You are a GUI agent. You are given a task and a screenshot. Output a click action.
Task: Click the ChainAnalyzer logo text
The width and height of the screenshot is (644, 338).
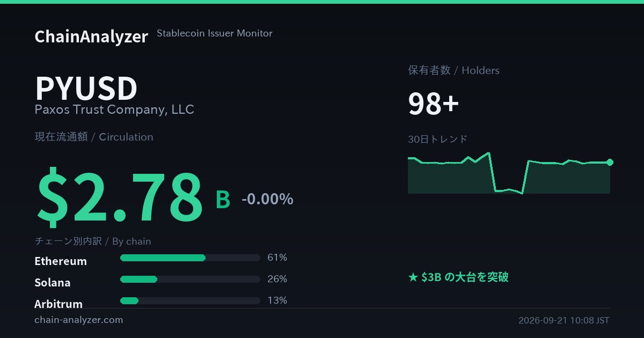click(91, 36)
